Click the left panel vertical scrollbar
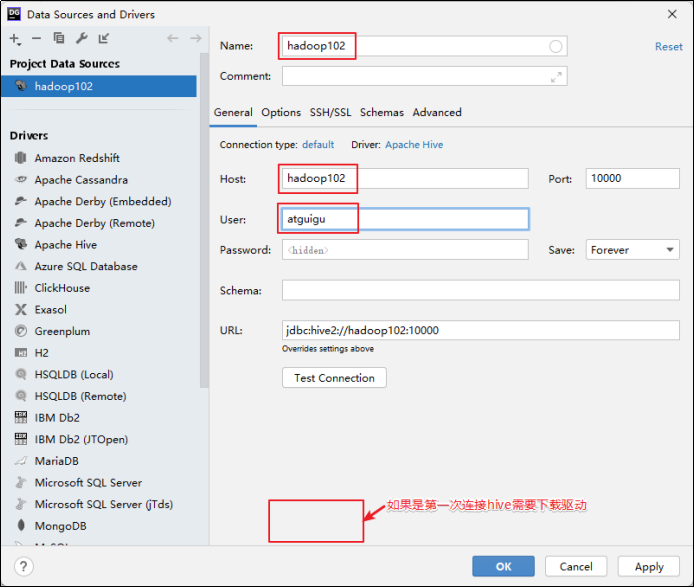The width and height of the screenshot is (695, 588). coord(204,222)
